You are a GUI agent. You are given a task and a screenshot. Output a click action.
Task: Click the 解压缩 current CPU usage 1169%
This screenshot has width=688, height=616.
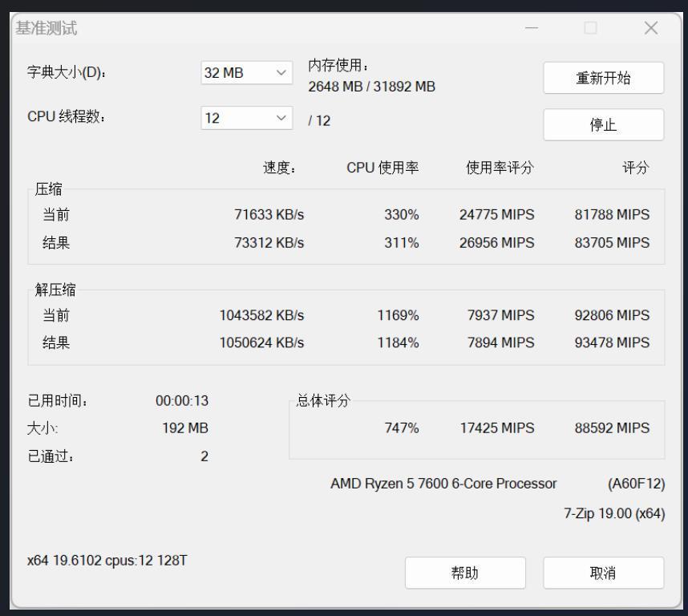(x=398, y=315)
